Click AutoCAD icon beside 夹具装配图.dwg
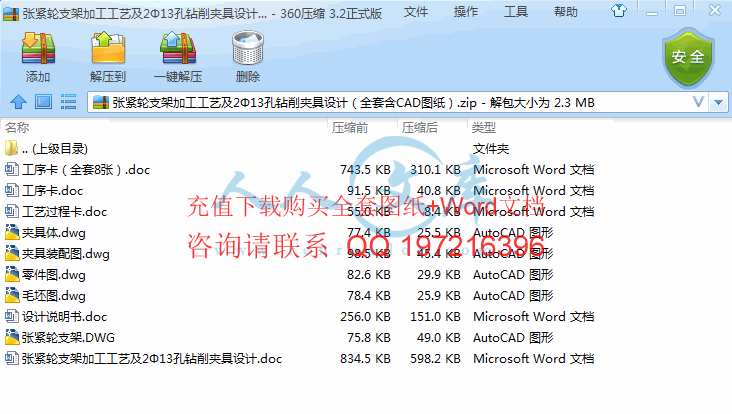The image size is (732, 414). [x=12, y=253]
